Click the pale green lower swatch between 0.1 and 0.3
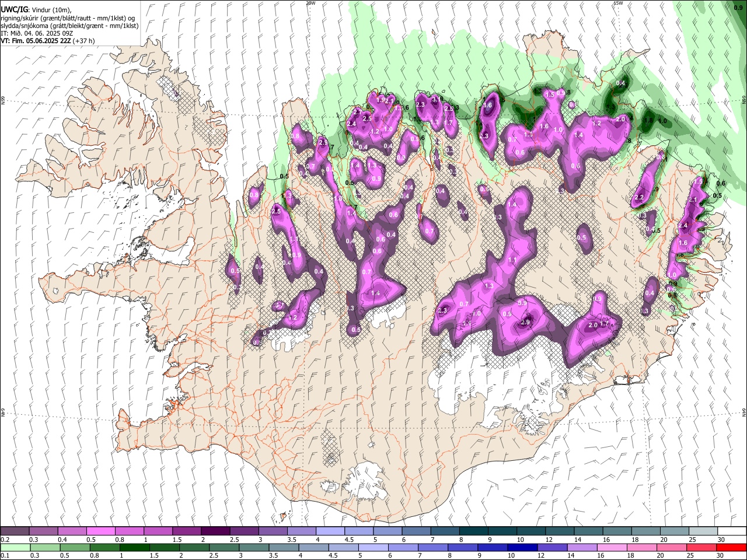 (15, 547)
